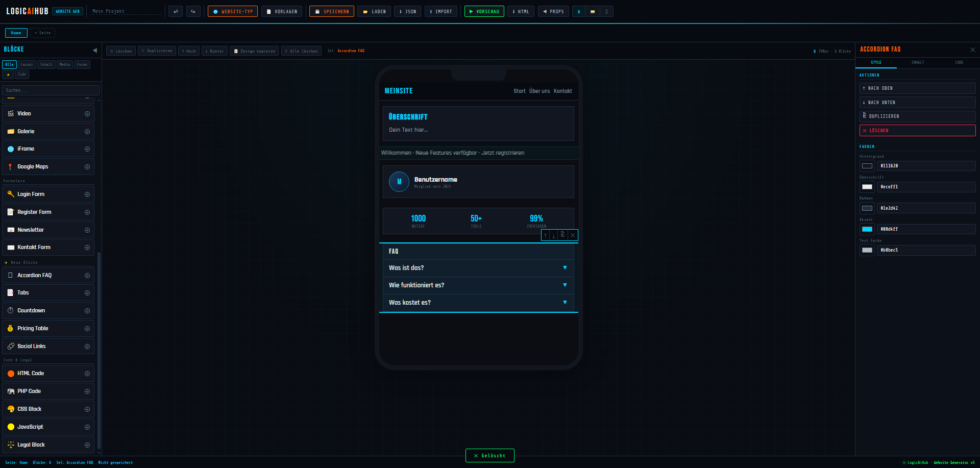Image resolution: width=980 pixels, height=468 pixels.
Task: Duplicate the FAQ block from the floating toolbar
Action: pyautogui.click(x=563, y=235)
